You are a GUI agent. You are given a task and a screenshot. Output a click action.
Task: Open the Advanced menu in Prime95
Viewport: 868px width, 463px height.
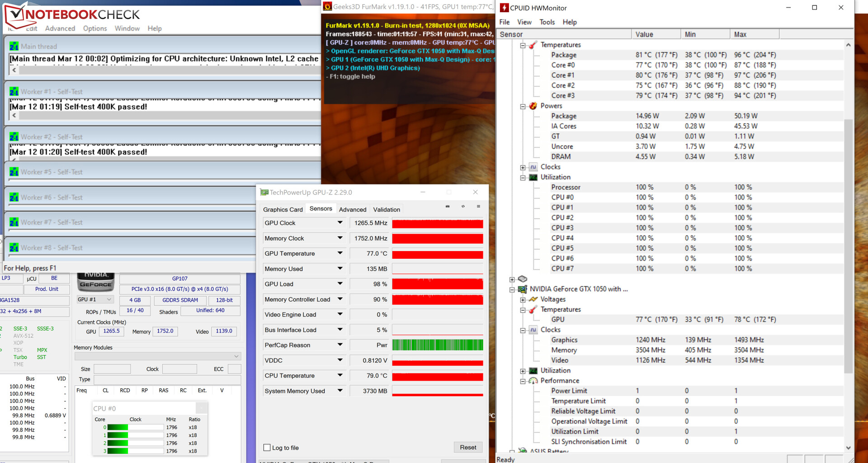[x=60, y=28]
